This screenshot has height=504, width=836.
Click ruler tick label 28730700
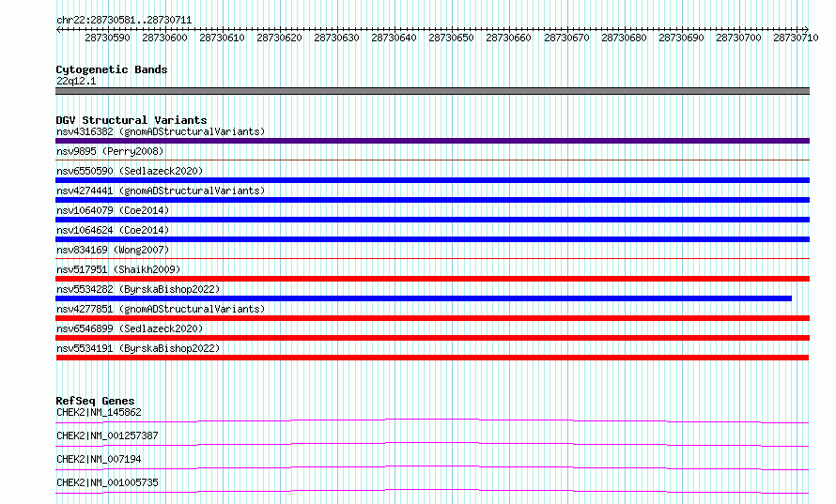point(738,38)
